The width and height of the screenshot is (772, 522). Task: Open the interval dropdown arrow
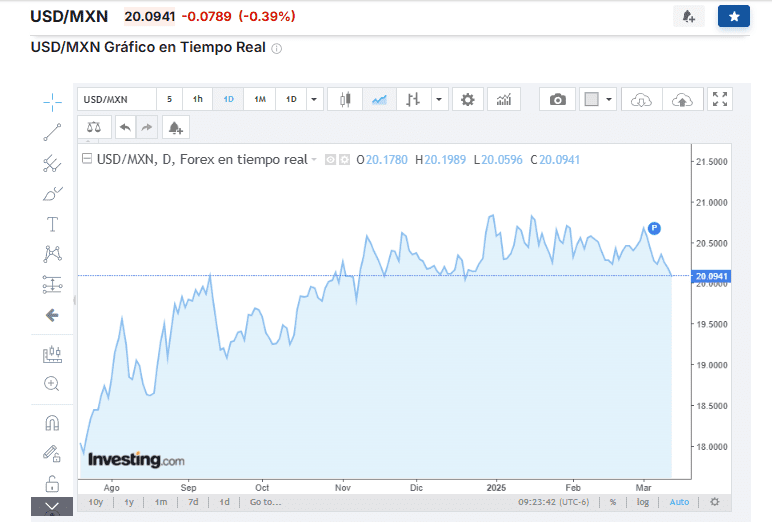click(x=314, y=99)
